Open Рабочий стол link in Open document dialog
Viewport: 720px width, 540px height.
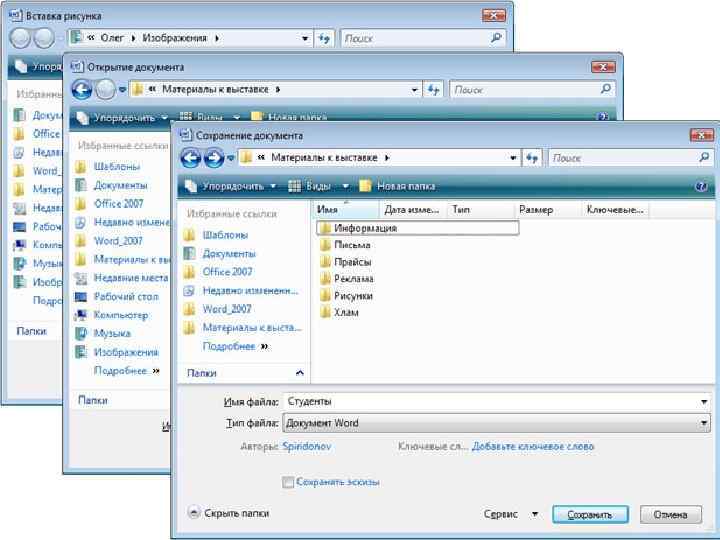[126, 297]
